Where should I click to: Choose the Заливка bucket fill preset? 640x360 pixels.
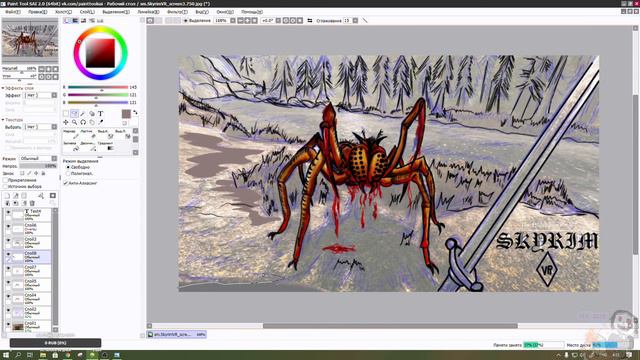tap(70, 146)
